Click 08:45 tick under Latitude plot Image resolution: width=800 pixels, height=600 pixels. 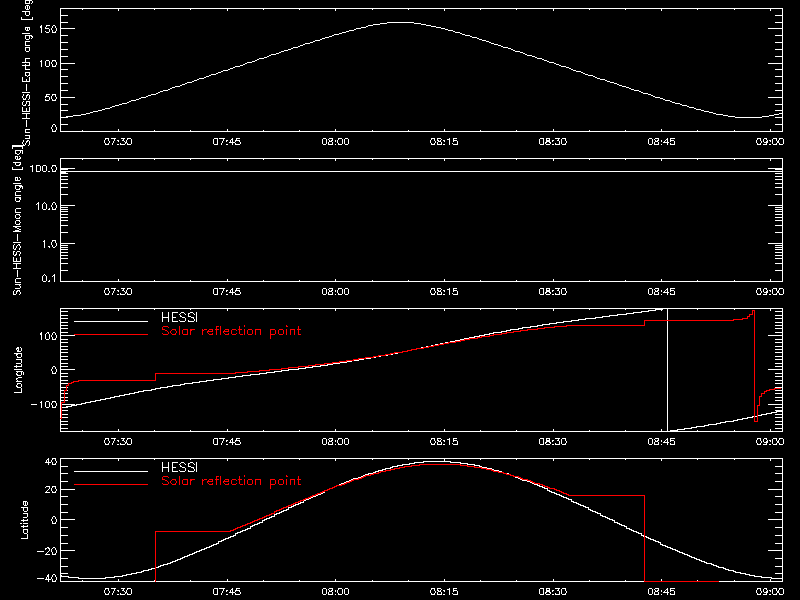661,591
